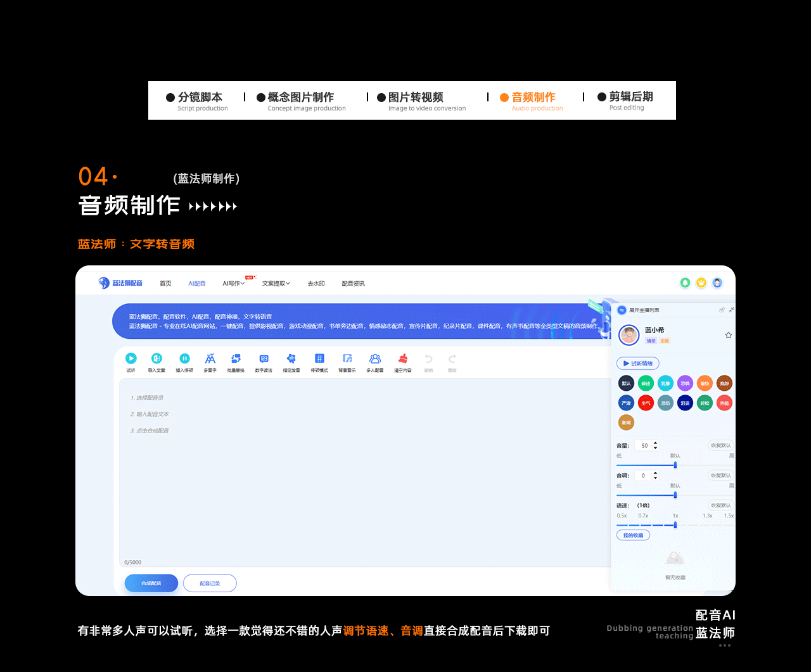The width and height of the screenshot is (811, 672).
Task: Click the 停顿模式 pause mode icon
Action: tap(319, 358)
